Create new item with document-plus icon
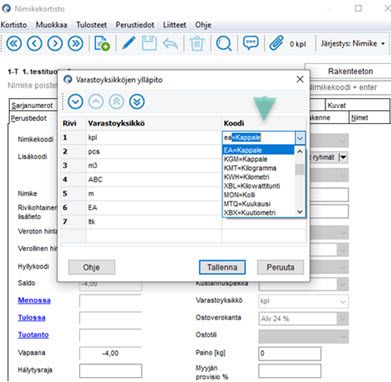The image size is (391, 382). (x=102, y=43)
